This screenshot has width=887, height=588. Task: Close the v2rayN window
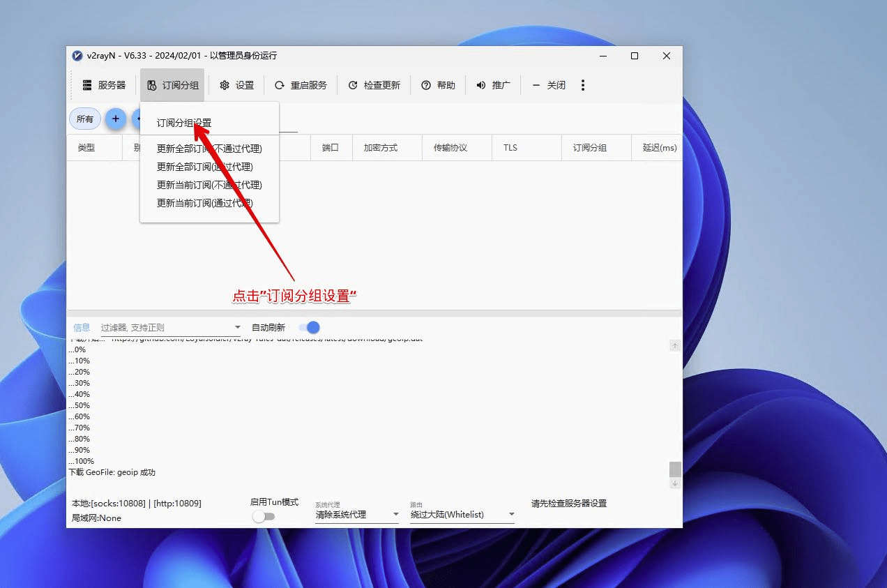[x=667, y=56]
